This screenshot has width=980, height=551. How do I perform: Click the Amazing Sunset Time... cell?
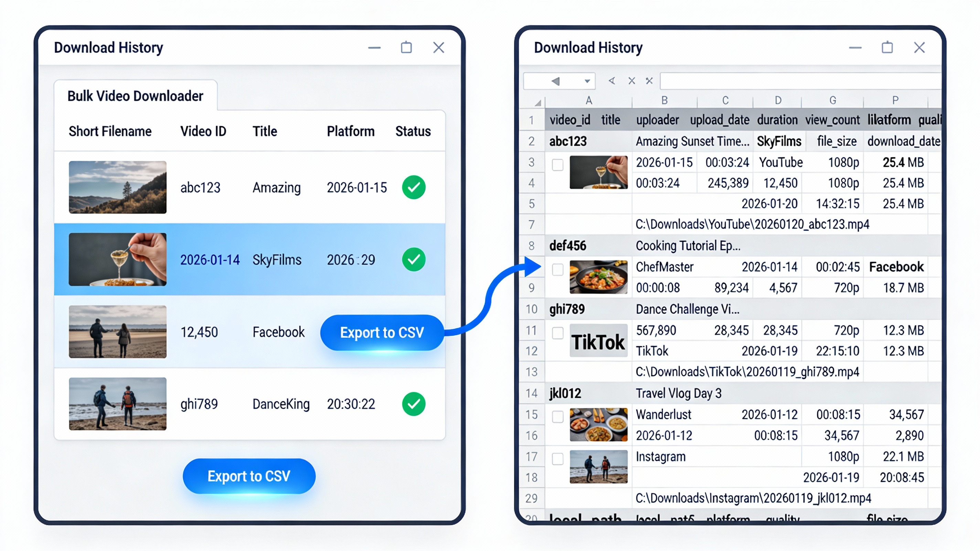tap(693, 141)
